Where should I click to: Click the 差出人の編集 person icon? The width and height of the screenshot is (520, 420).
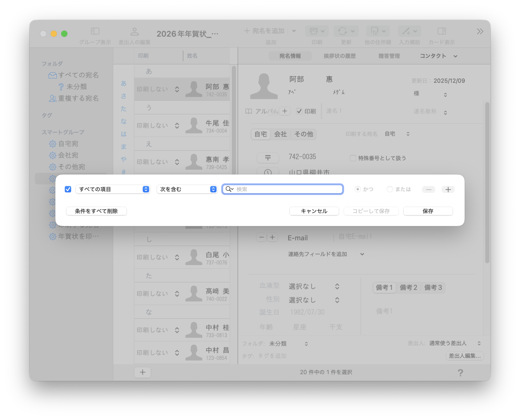pyautogui.click(x=134, y=31)
